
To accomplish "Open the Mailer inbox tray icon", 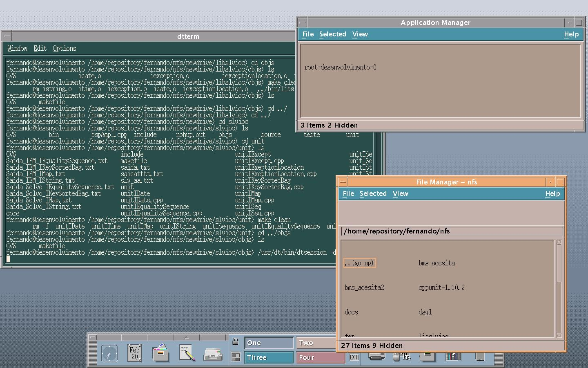I will 213,354.
